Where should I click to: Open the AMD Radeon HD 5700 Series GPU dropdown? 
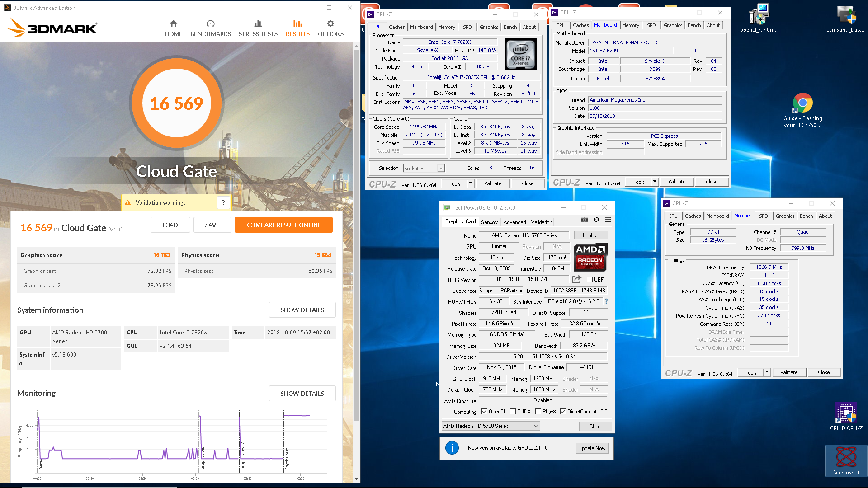(491, 426)
